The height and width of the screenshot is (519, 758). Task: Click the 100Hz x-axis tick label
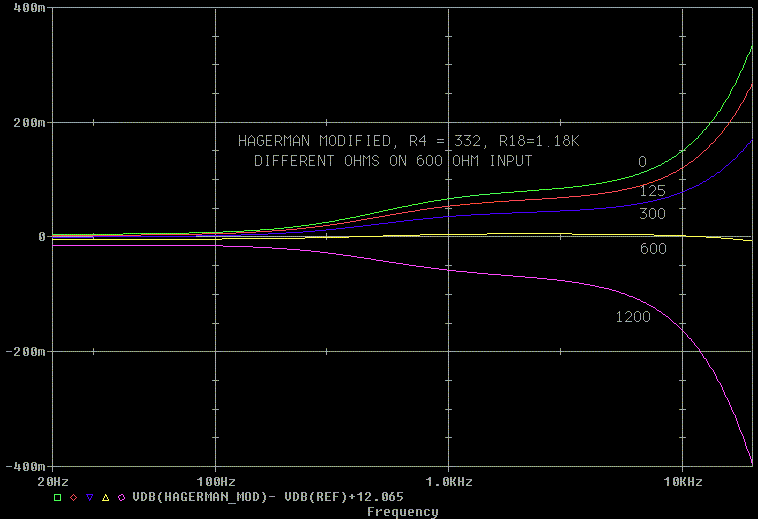coord(215,481)
